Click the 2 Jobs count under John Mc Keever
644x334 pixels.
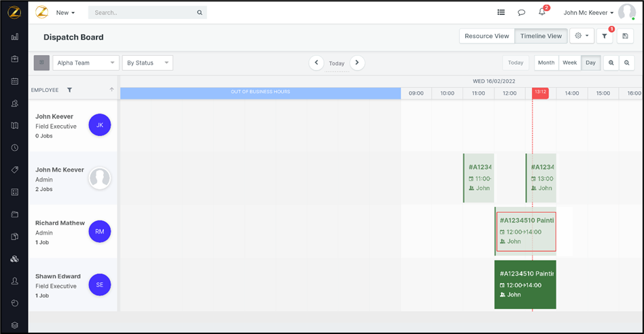click(44, 189)
